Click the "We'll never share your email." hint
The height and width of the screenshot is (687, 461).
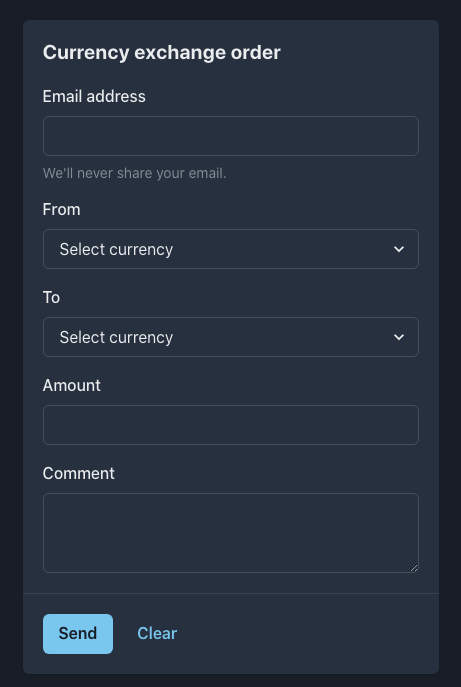coord(135,174)
